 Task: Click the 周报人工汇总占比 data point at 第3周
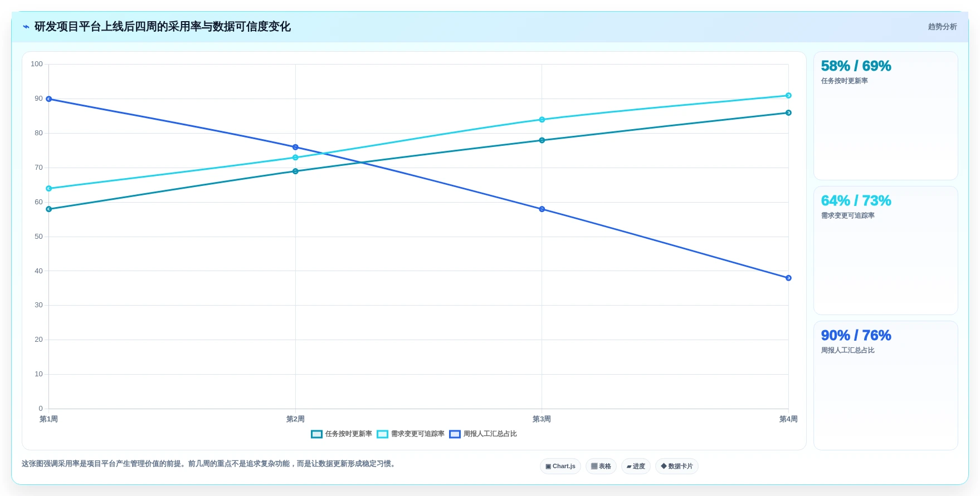coord(542,209)
